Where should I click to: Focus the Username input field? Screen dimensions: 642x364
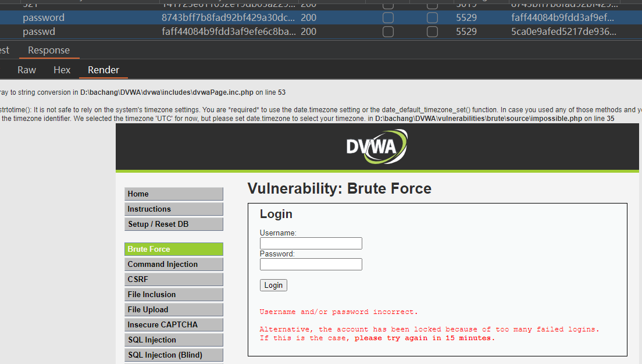tap(311, 243)
